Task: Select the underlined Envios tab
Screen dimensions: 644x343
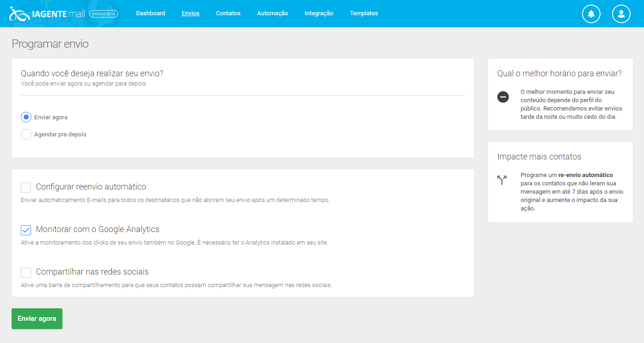Action: [x=190, y=13]
